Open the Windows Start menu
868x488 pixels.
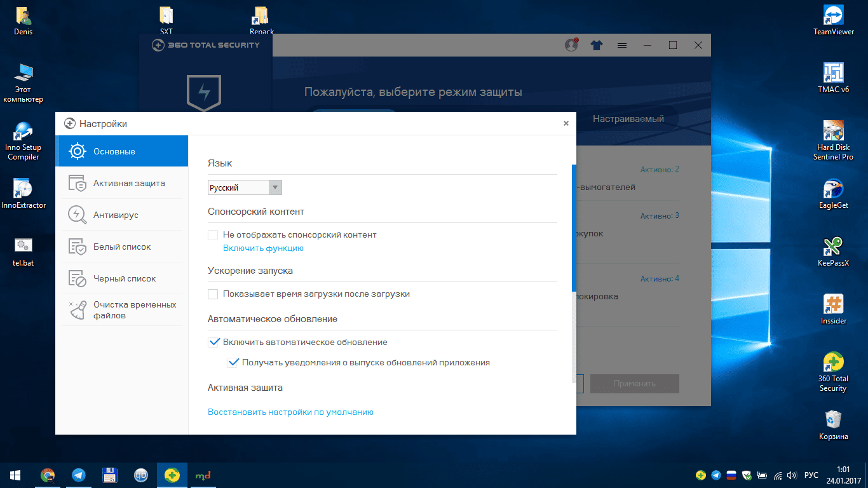click(15, 475)
